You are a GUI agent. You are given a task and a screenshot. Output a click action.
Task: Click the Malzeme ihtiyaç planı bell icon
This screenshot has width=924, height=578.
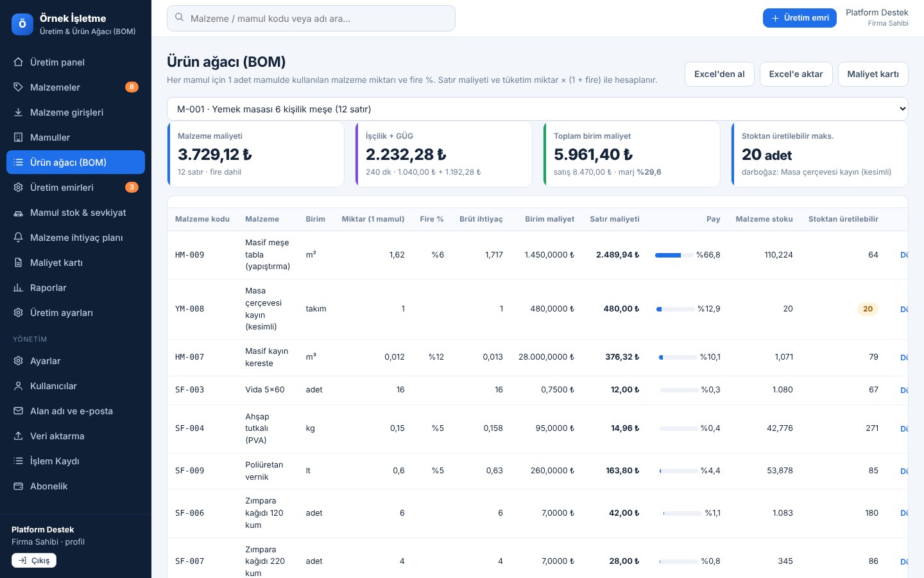coord(19,238)
